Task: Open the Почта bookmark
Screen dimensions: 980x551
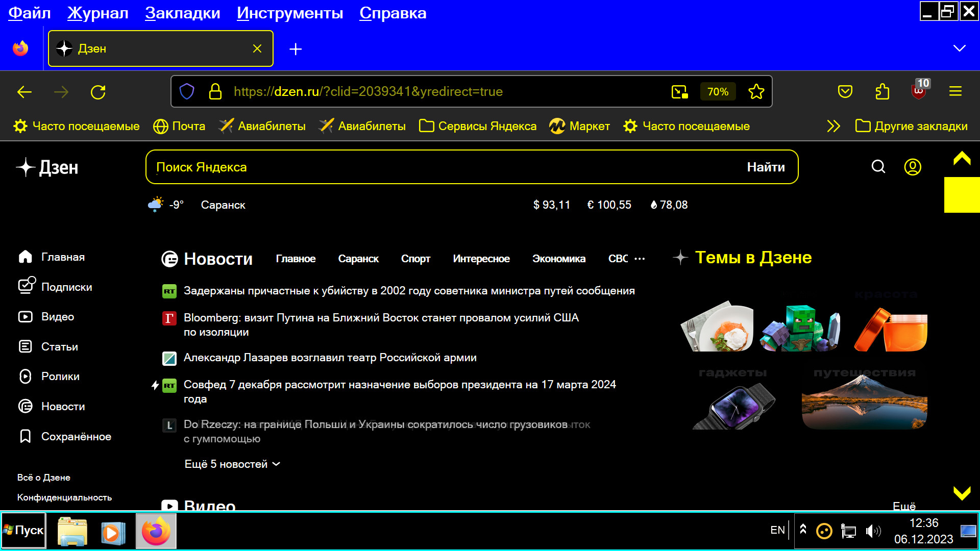Action: [179, 126]
